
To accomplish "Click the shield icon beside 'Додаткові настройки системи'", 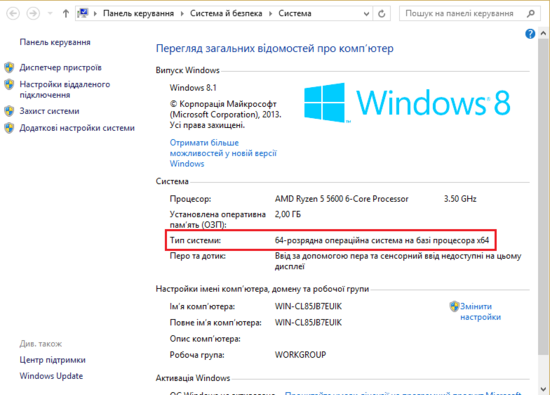I will (x=9, y=128).
